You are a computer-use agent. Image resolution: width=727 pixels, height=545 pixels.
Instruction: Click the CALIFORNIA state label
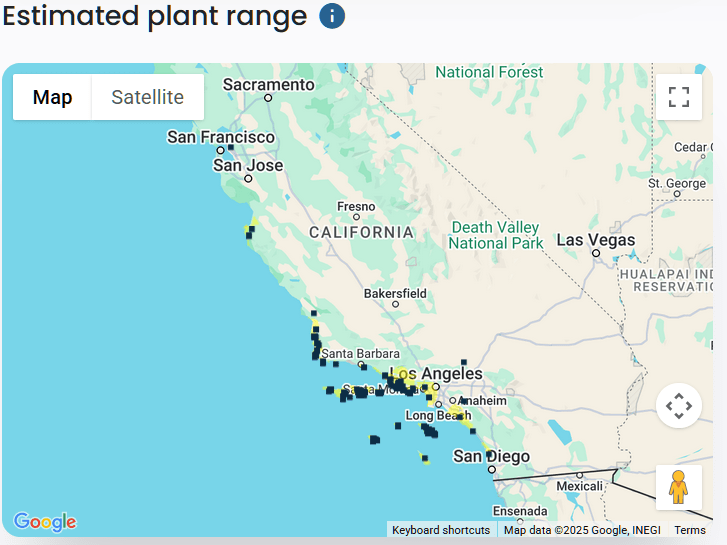[361, 232]
